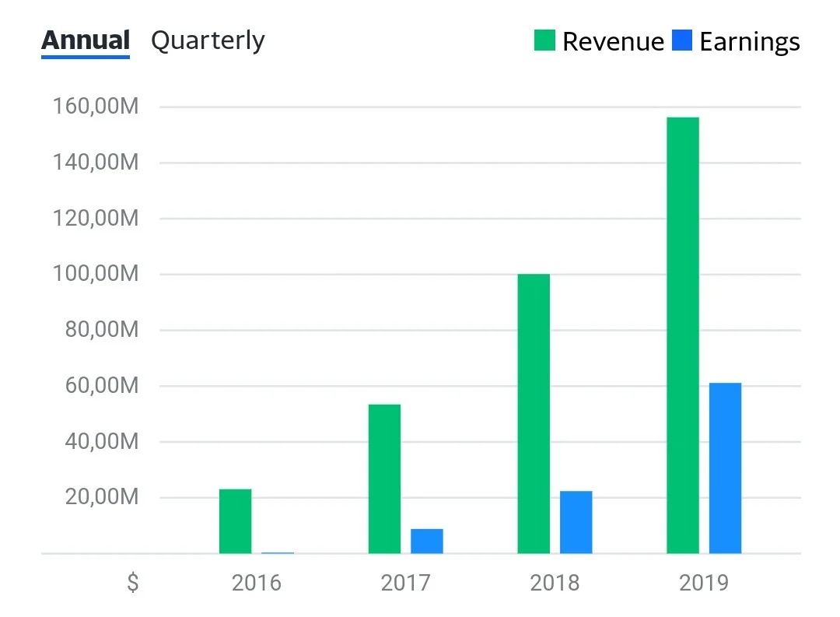Click the 160,00M y-axis label
The height and width of the screenshot is (617, 840).
tap(96, 106)
